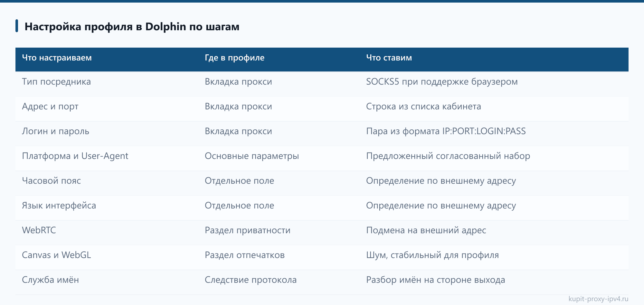Click 'Определение по внешнему адресу' in Часовой пояс row
Screen dimensions: 644x305
[x=441, y=181]
